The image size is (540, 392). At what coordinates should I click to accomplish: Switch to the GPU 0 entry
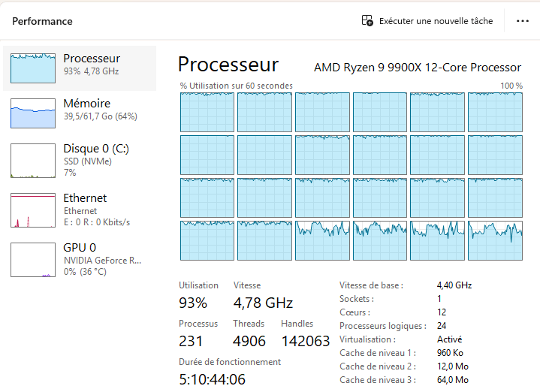(80, 247)
